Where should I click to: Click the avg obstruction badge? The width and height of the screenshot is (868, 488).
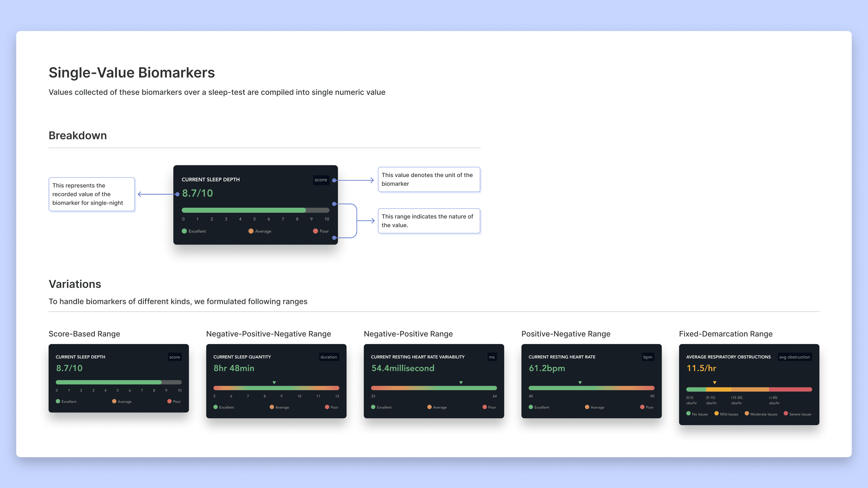pyautogui.click(x=794, y=357)
